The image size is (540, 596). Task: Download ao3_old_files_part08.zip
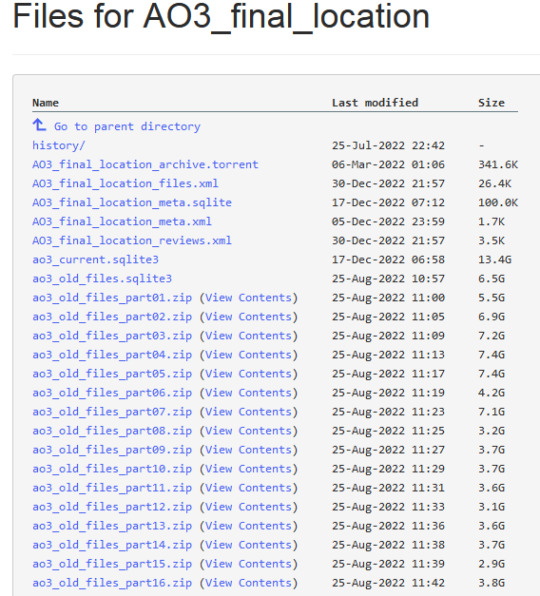(112, 431)
